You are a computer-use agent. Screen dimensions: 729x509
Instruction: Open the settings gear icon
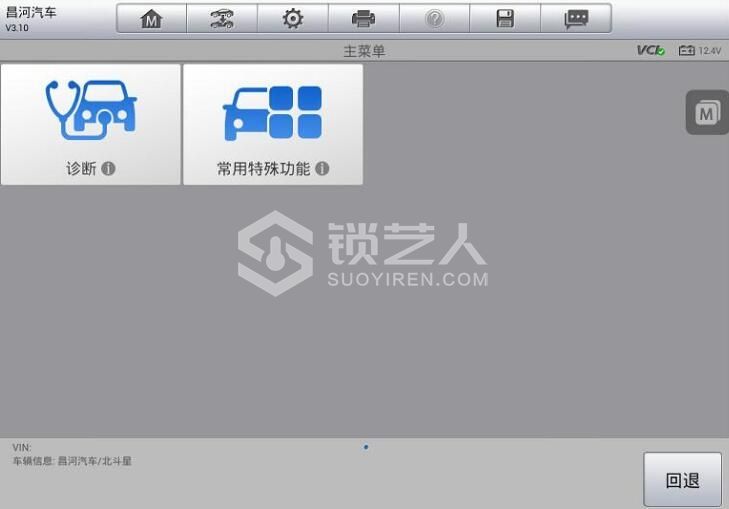pyautogui.click(x=293, y=19)
